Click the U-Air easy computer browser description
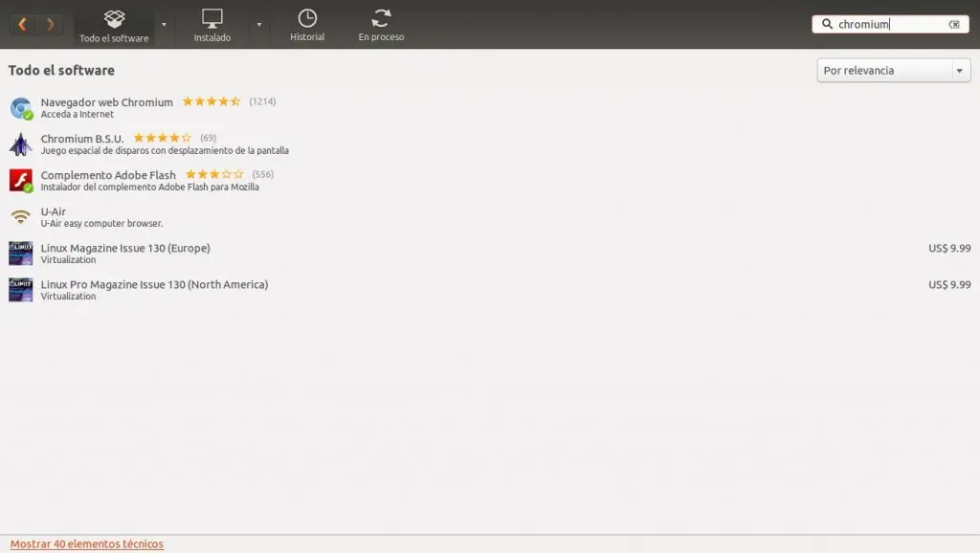This screenshot has height=553, width=980. coord(101,223)
